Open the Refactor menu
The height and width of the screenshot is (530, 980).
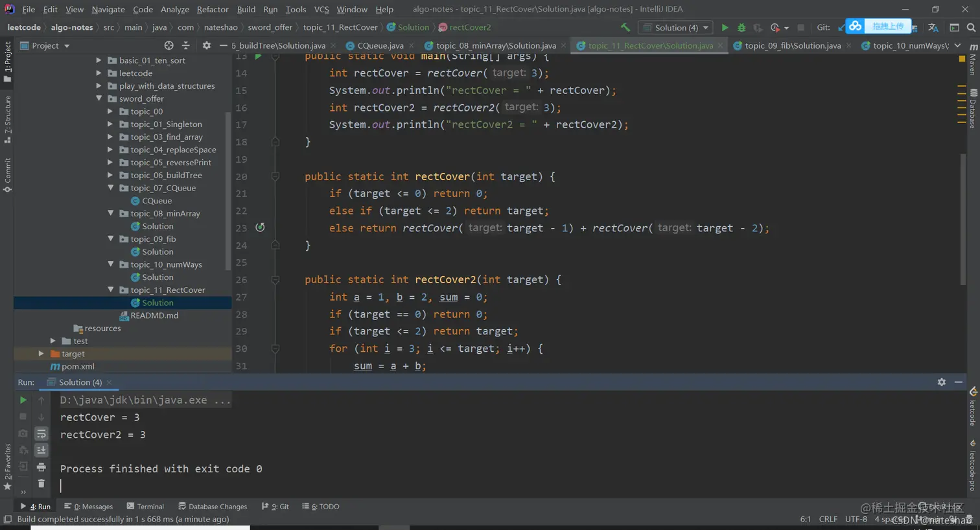(x=213, y=9)
